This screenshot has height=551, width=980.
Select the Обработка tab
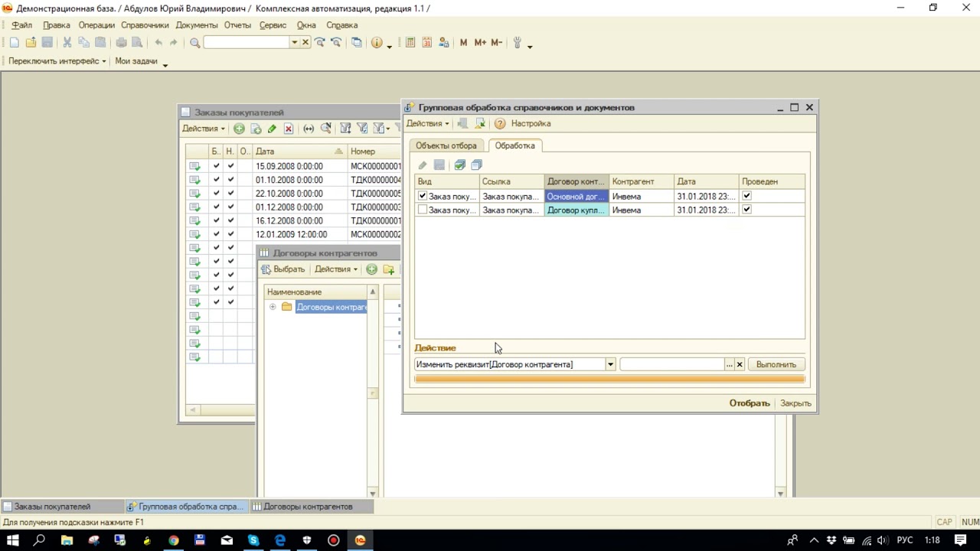click(514, 145)
